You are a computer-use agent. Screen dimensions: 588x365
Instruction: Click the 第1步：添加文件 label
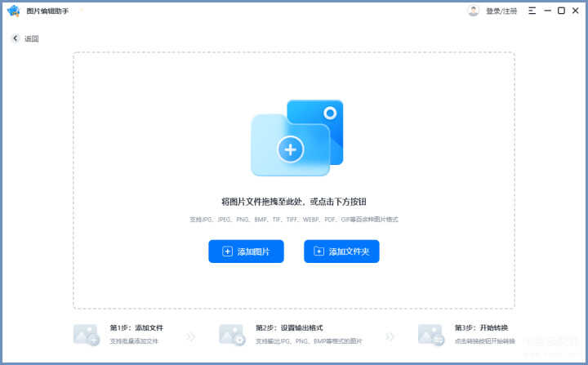point(136,328)
